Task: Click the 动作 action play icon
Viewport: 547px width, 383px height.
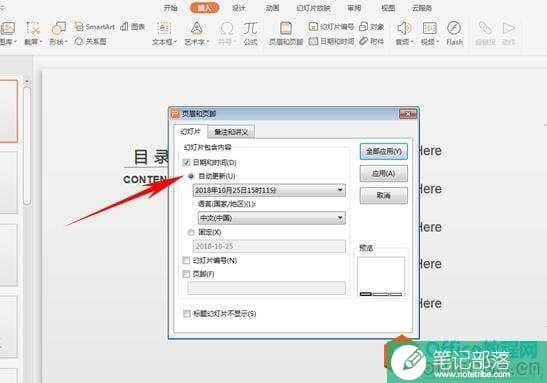Action: [509, 28]
